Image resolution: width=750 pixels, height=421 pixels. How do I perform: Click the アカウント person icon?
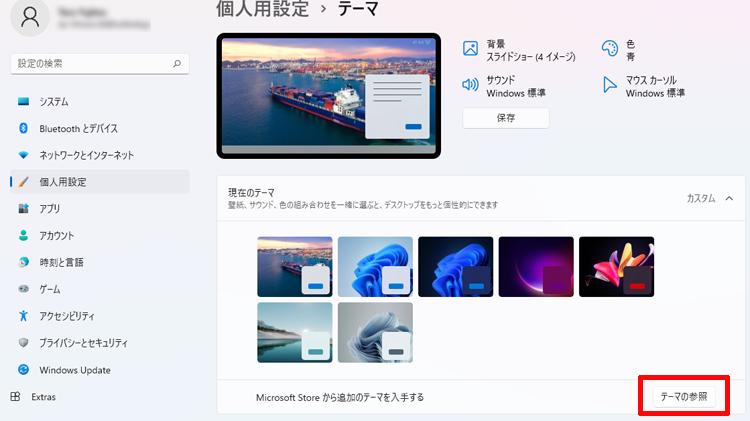coord(23,235)
